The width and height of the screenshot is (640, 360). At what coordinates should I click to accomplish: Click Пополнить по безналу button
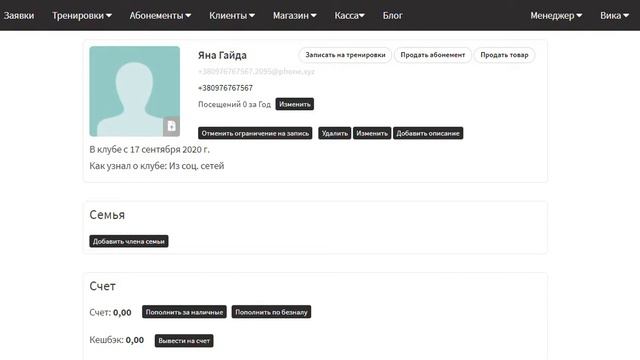click(x=271, y=312)
